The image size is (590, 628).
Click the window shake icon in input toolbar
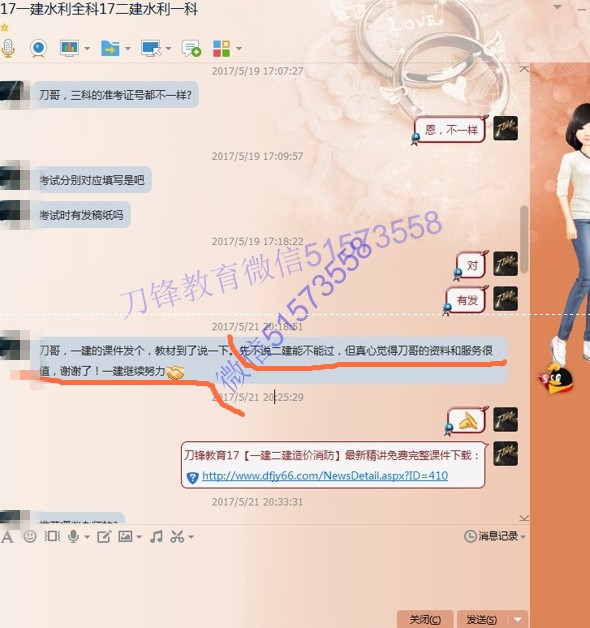click(x=52, y=536)
